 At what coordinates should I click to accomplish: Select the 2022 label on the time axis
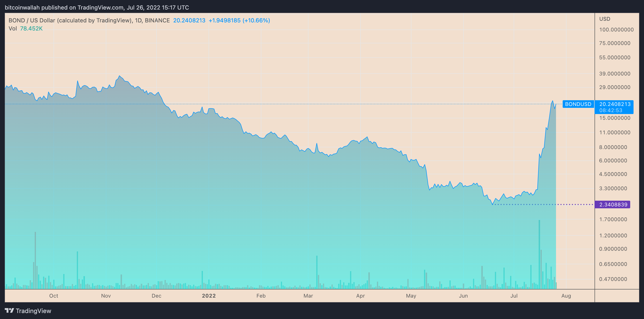coord(209,296)
